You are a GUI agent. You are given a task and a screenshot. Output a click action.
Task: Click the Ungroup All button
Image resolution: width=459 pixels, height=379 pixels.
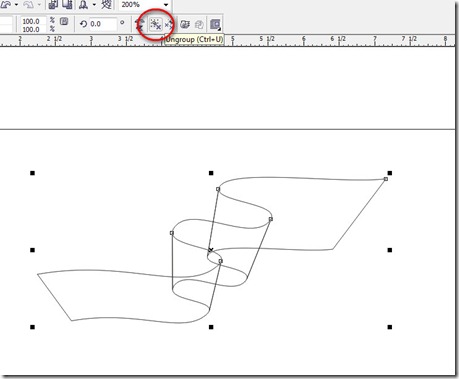tap(169, 24)
